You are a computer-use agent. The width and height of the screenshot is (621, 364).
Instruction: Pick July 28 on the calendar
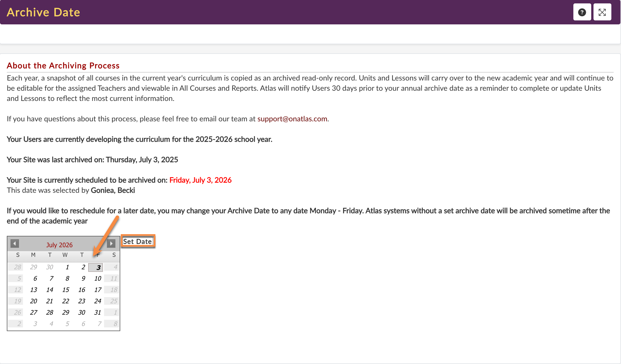click(x=50, y=312)
